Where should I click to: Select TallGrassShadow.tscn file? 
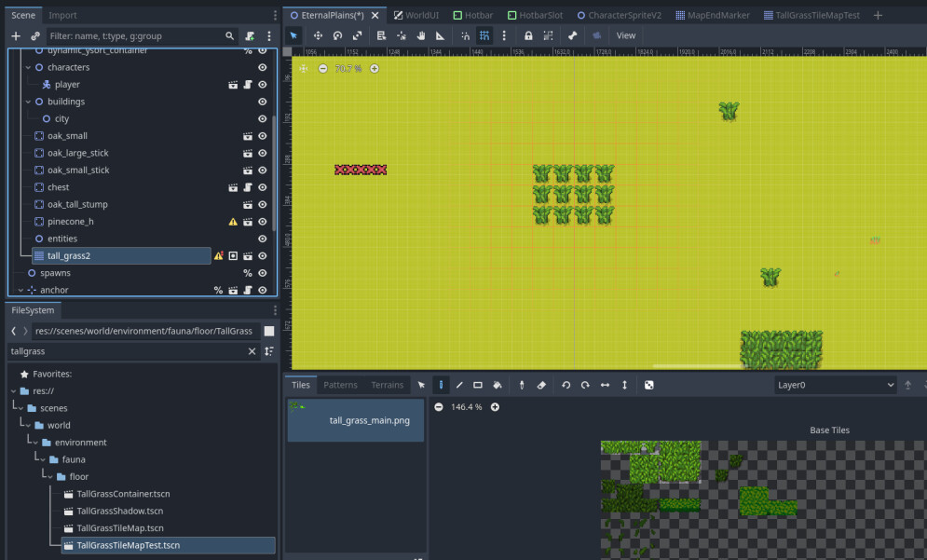(120, 511)
